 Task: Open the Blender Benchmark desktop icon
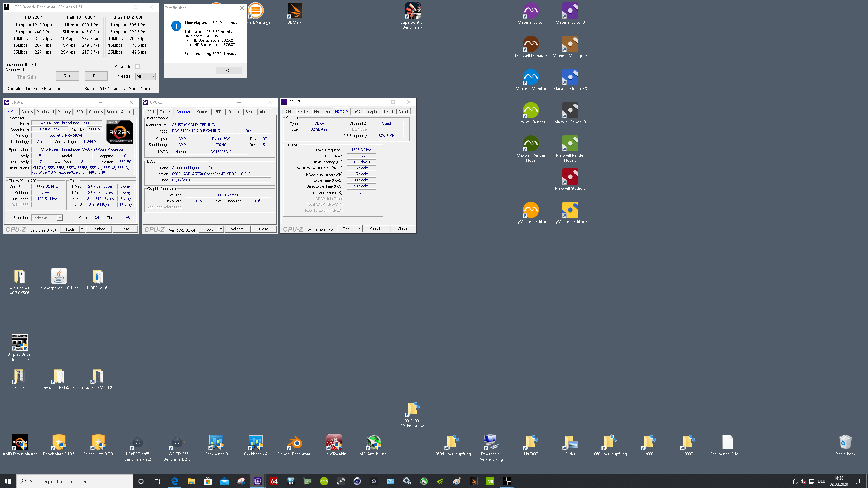click(295, 445)
